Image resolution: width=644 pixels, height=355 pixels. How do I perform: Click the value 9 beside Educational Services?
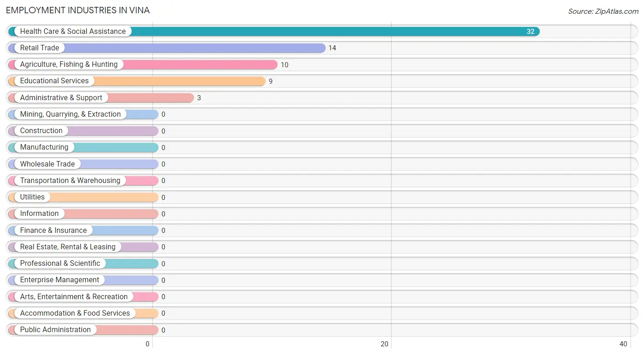[x=271, y=81]
